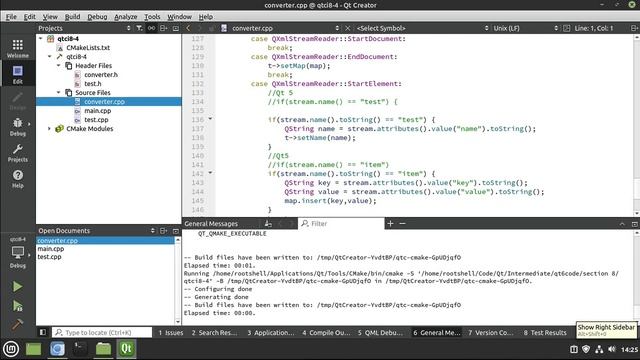Expand the CMake Modules node
Viewport: 640px width, 360px height.
[50, 129]
